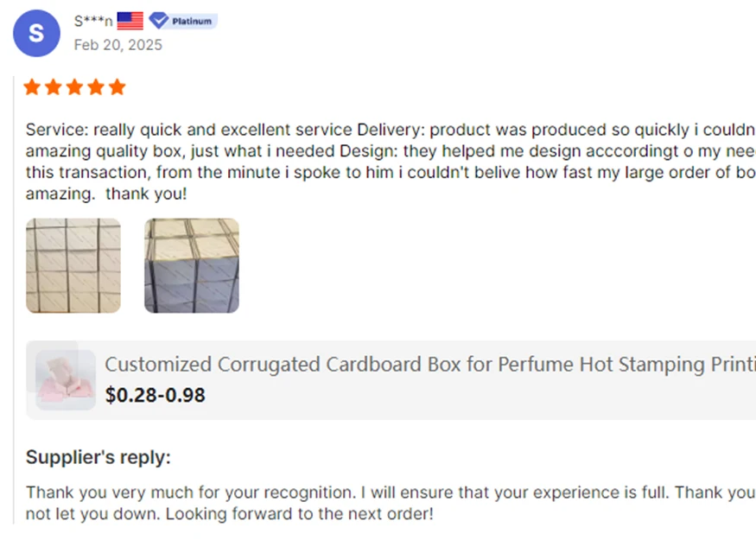Image resolution: width=756 pixels, height=540 pixels.
Task: Click the reviewer's round "S" avatar
Action: pyautogui.click(x=35, y=34)
